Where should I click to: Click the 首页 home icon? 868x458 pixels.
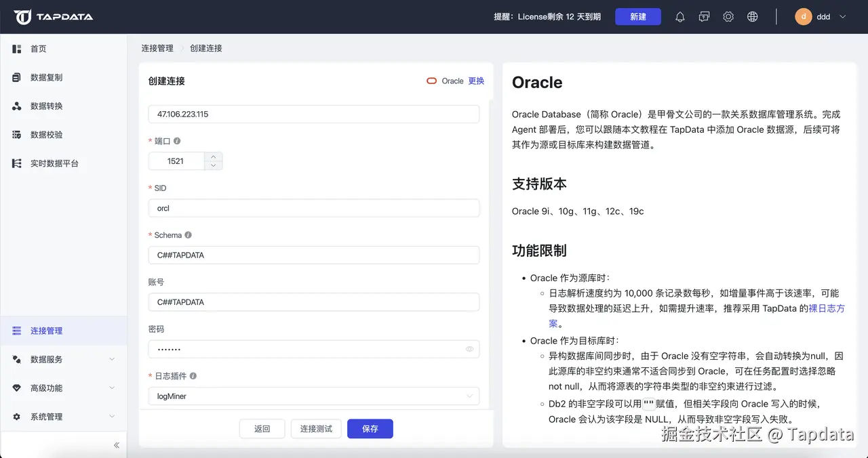[17, 49]
